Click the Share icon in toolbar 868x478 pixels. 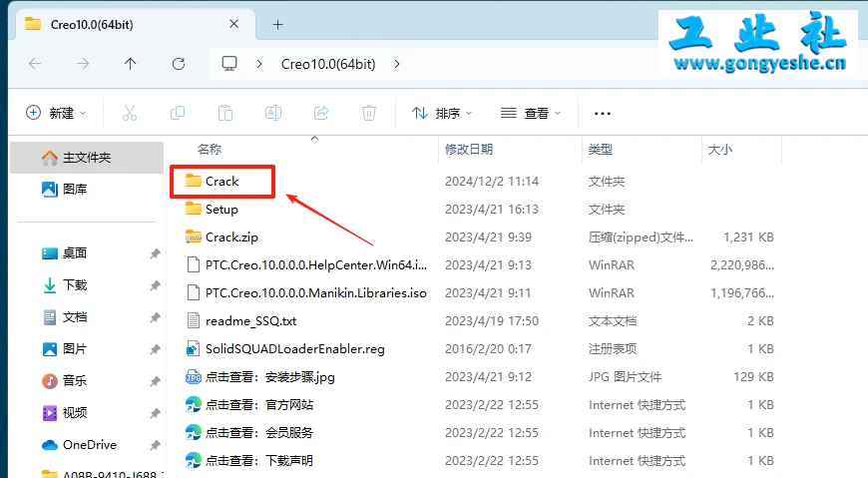(x=321, y=113)
